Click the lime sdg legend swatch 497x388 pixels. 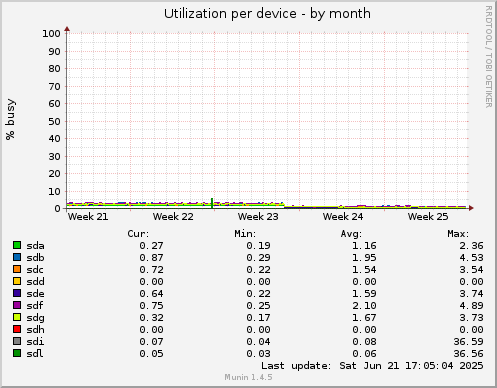pyautogui.click(x=17, y=317)
